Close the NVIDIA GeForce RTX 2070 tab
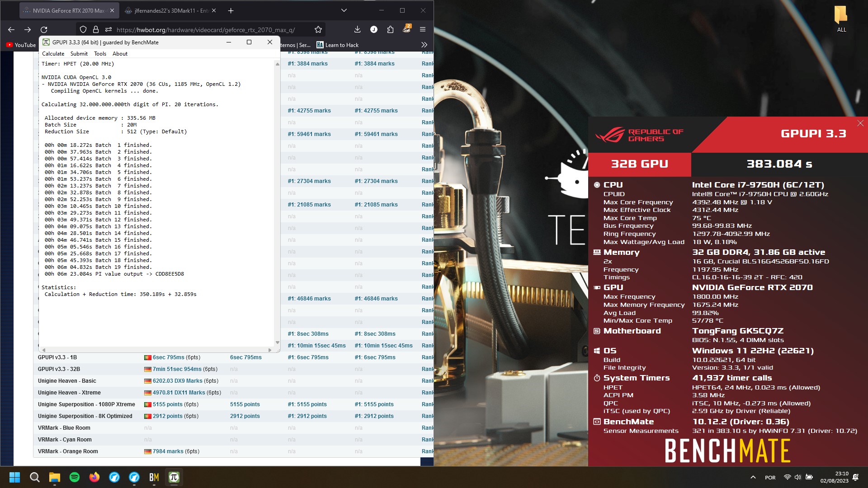The width and height of the screenshot is (868, 488). (112, 10)
